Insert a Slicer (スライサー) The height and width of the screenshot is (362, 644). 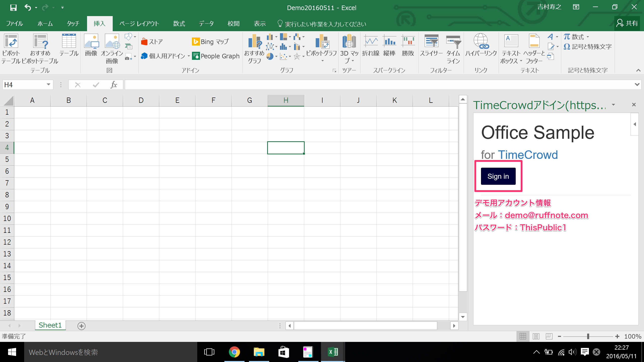[431, 45]
